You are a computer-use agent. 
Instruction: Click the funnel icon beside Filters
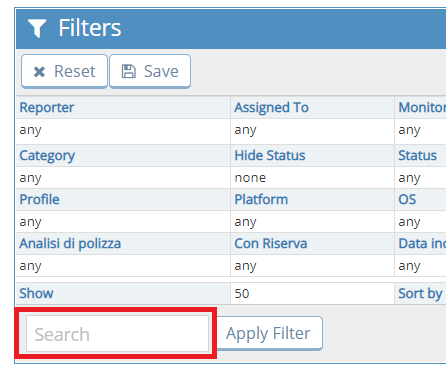pyautogui.click(x=37, y=28)
